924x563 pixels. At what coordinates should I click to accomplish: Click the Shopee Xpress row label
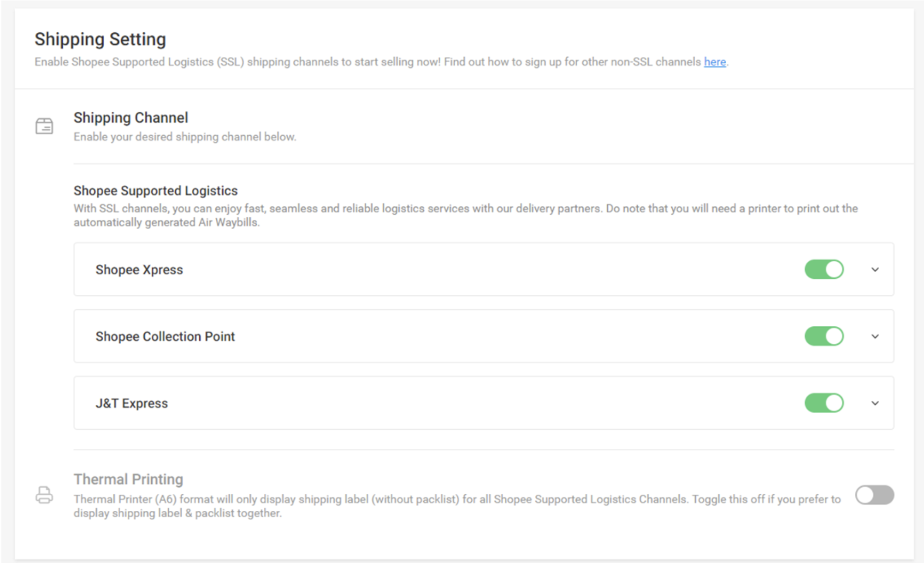point(139,270)
